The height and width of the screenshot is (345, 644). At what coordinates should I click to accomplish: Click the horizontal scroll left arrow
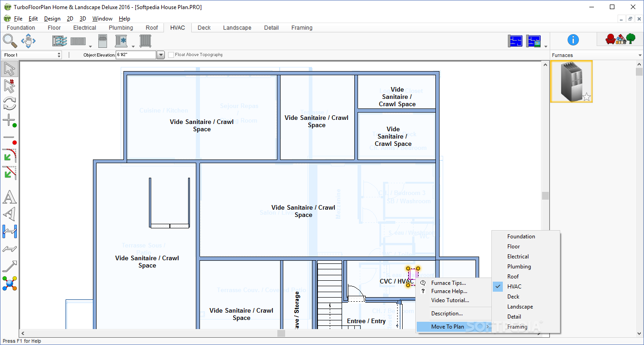pyautogui.click(x=23, y=333)
